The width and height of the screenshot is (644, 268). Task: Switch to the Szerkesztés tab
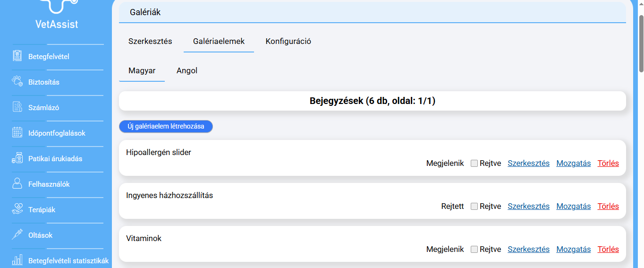click(150, 41)
